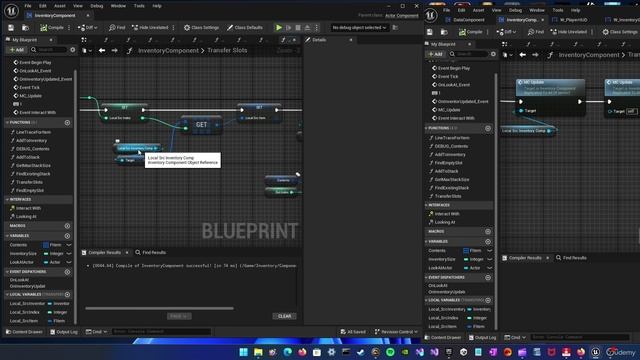Image resolution: width=640 pixels, height=360 pixels.
Task: Compile the blueprint in the left window
Action: tap(52, 28)
